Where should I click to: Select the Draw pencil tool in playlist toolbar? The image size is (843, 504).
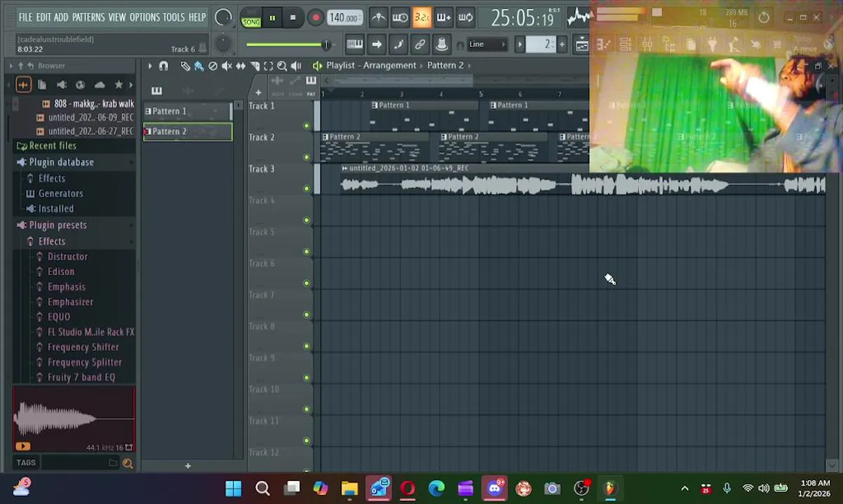(x=185, y=66)
